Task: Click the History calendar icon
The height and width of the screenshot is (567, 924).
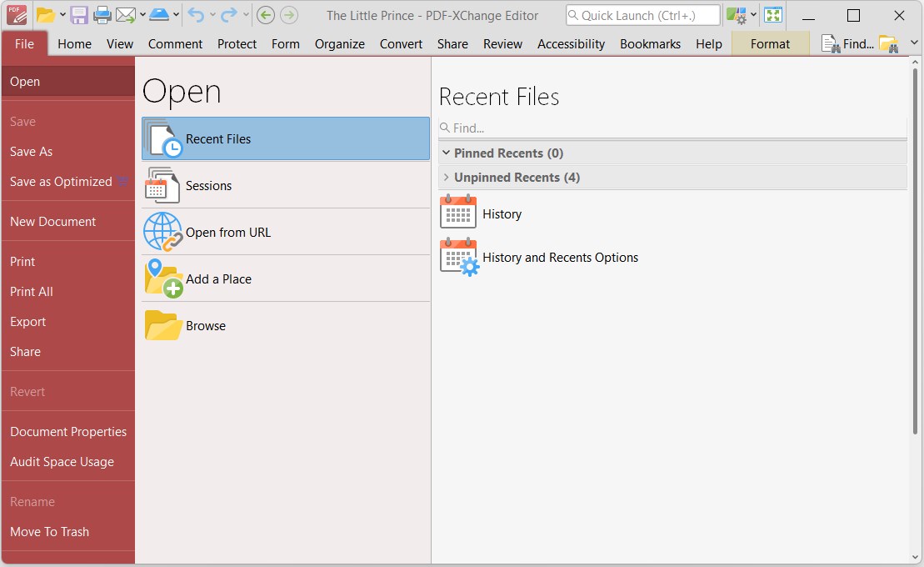Action: (457, 213)
